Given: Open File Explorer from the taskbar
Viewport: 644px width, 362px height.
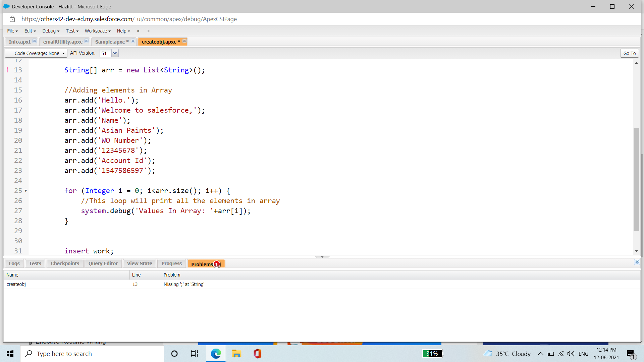Looking at the screenshot, I should [x=236, y=354].
